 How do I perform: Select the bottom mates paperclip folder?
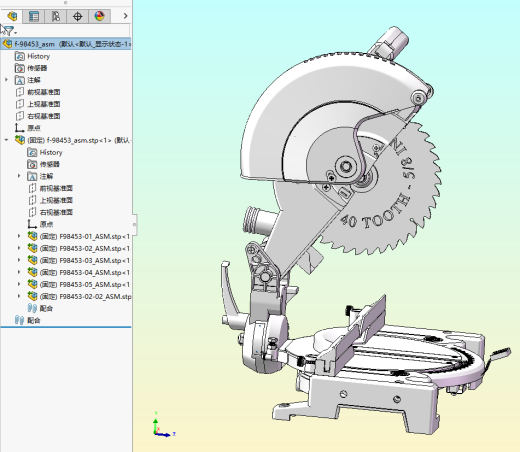pyautogui.click(x=19, y=320)
